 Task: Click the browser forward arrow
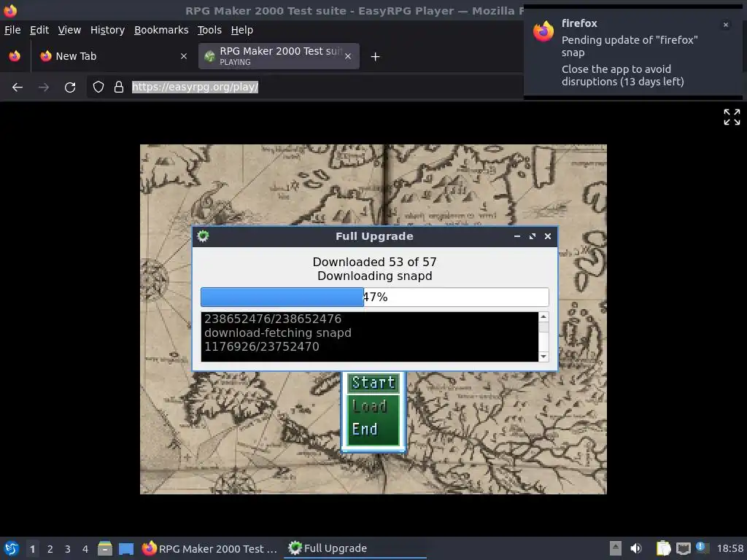[44, 87]
